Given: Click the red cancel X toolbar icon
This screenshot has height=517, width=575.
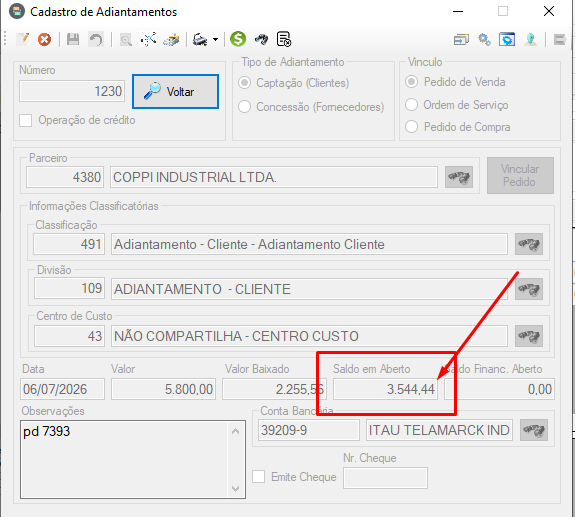Looking at the screenshot, I should (44, 39).
